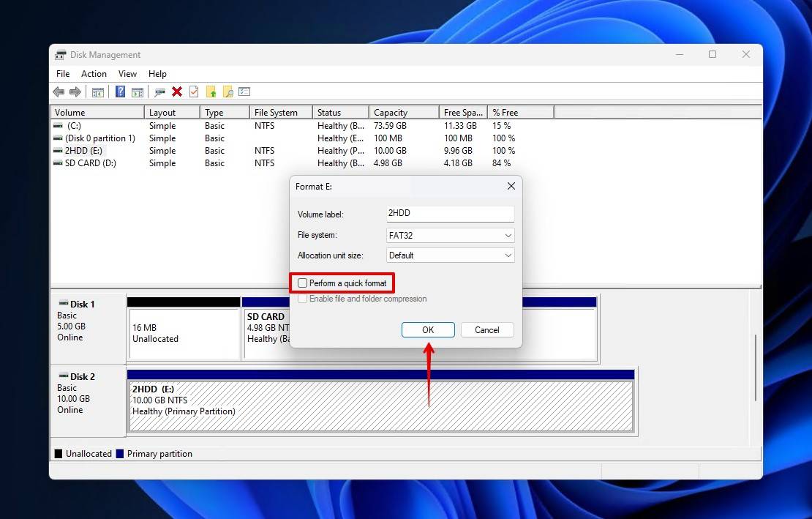The width and height of the screenshot is (812, 519).
Task: Click the disk drive connect toolbar icon
Action: click(159, 92)
